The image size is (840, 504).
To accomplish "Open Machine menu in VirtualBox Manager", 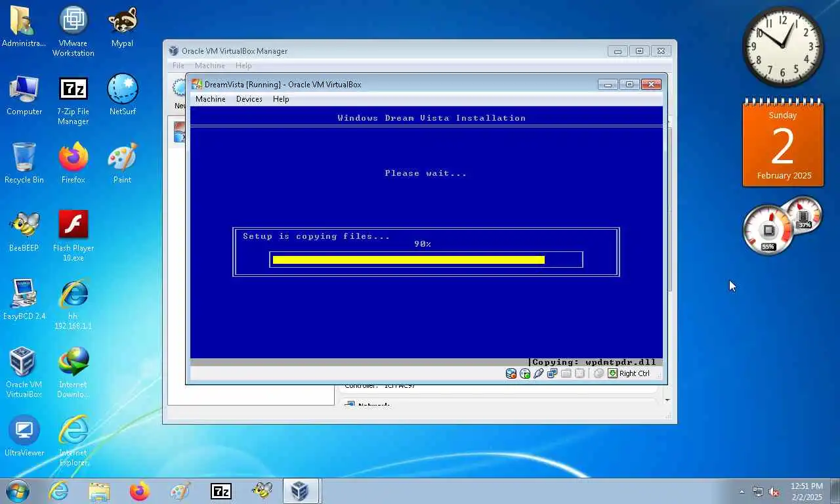I will click(x=210, y=66).
